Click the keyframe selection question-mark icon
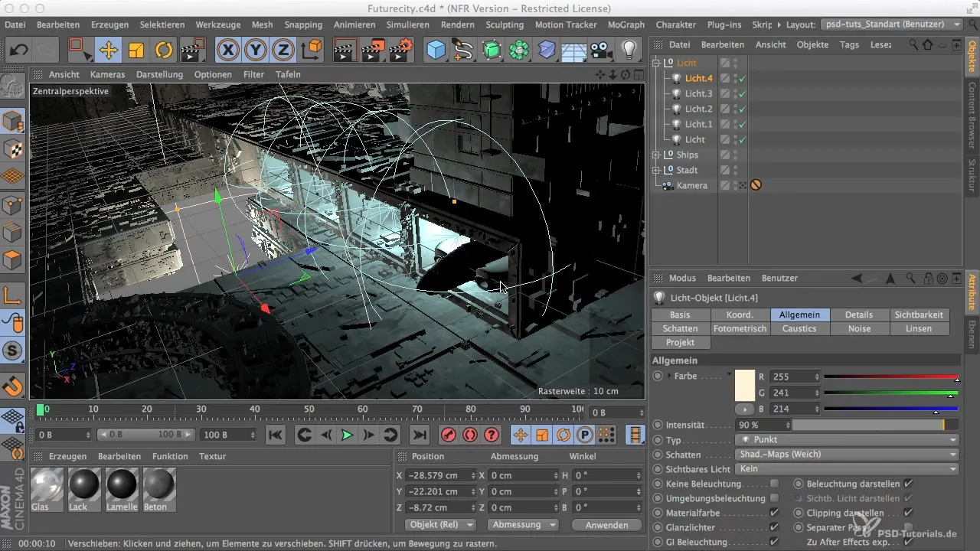Image resolution: width=980 pixels, height=551 pixels. [x=492, y=435]
